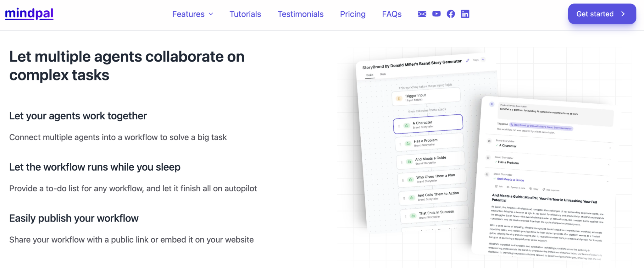The width and height of the screenshot is (644, 274).
Task: Open the Pricing page link
Action: (x=352, y=14)
